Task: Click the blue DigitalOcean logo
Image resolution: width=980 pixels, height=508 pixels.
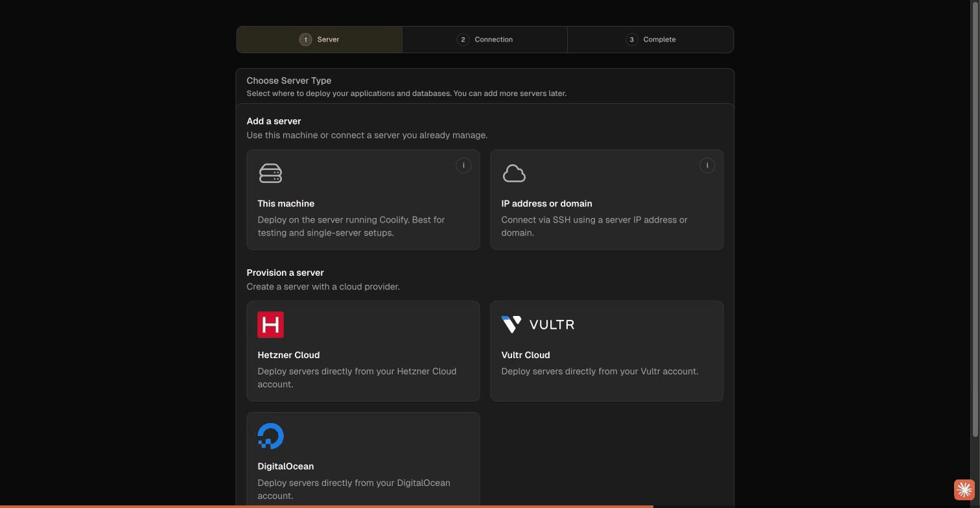Action: (x=270, y=436)
